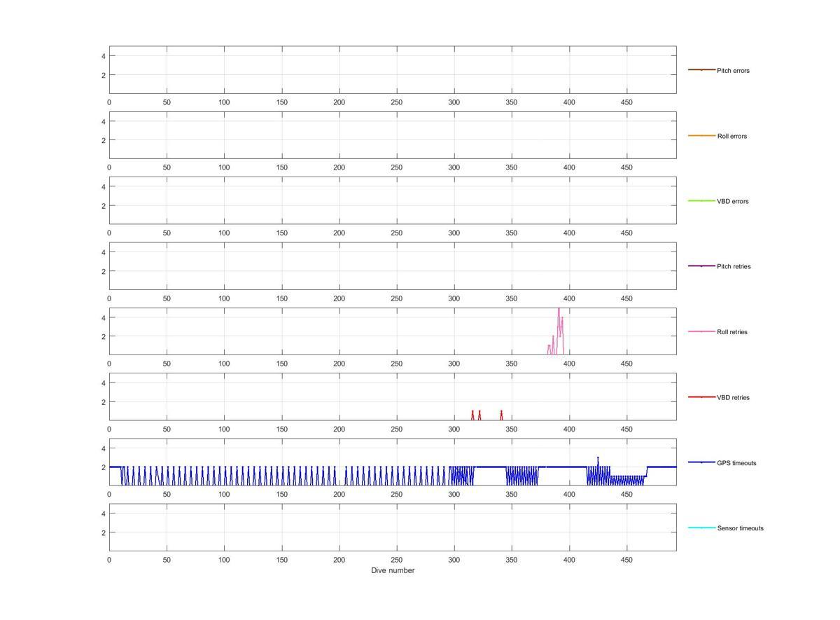Select the Pitch retries legend label

(x=734, y=266)
